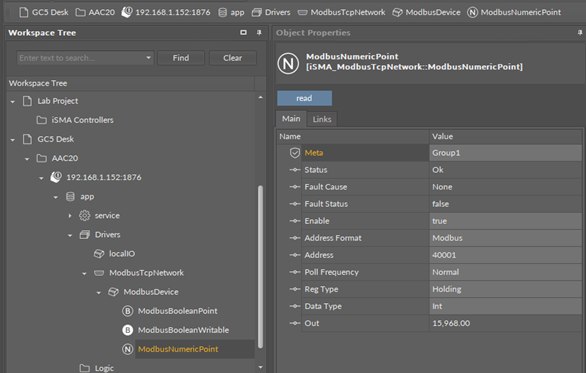Pin the Object Properties panel

tap(580, 33)
